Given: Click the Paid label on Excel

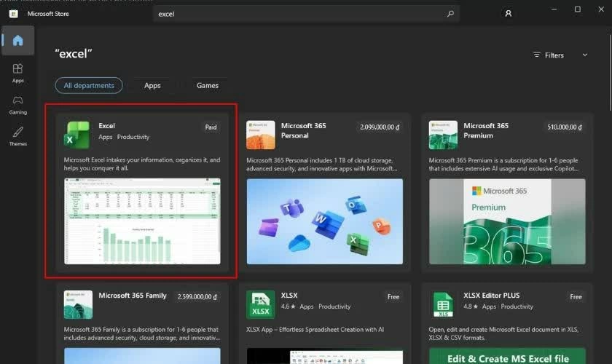Looking at the screenshot, I should pos(211,127).
